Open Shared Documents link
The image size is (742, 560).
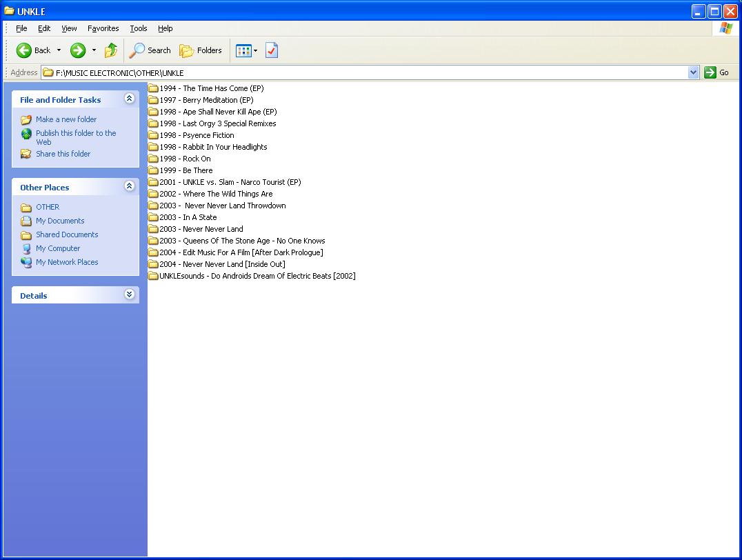point(67,234)
